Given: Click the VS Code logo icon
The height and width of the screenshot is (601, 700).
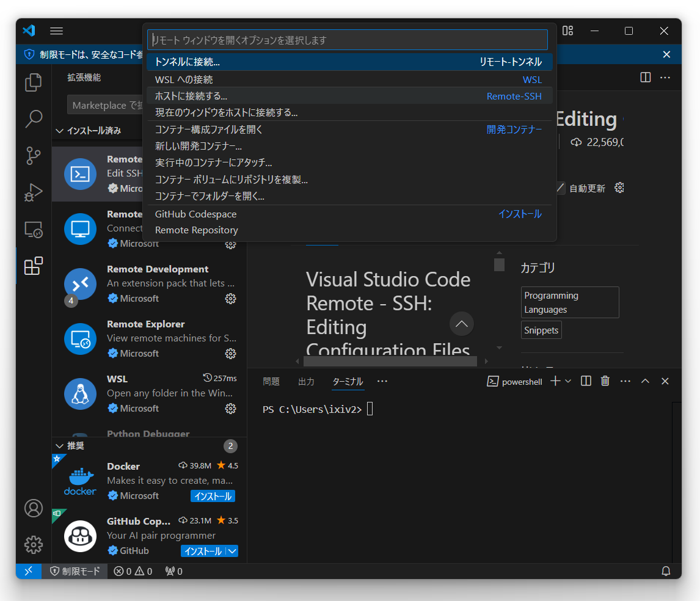Looking at the screenshot, I should pos(29,31).
